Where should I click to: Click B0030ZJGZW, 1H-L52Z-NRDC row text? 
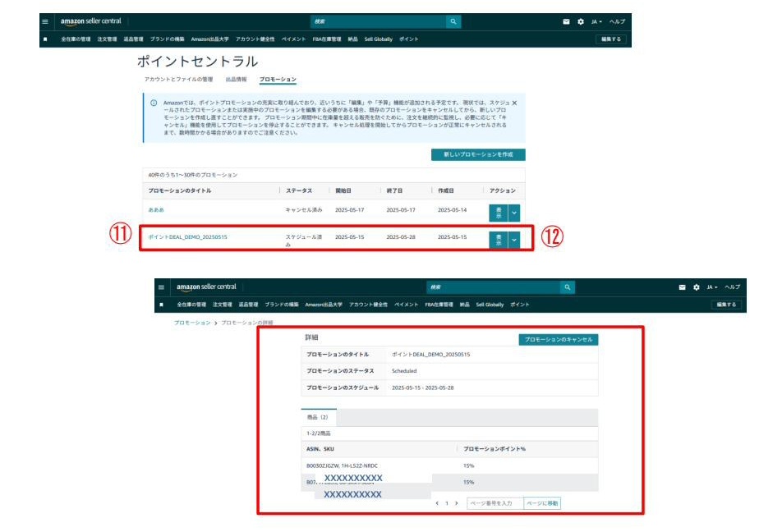click(342, 465)
